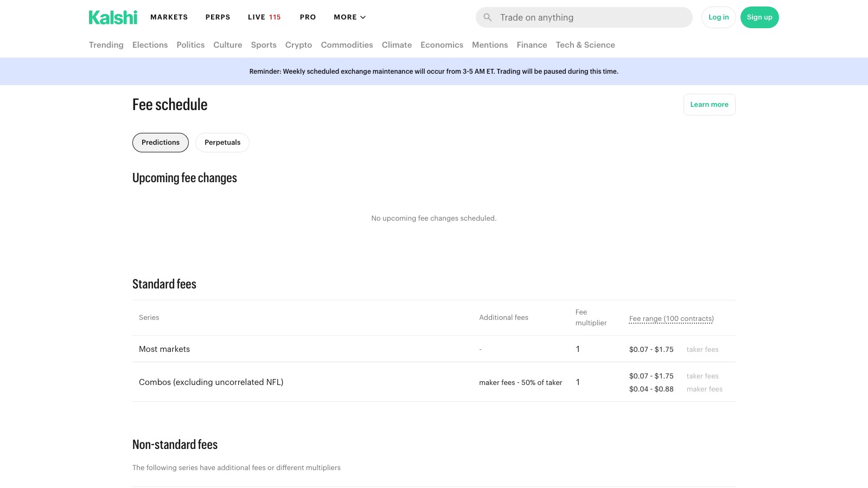Viewport: 868px width, 488px height.
Task: Click the 'Additional fees' column header
Action: (503, 318)
